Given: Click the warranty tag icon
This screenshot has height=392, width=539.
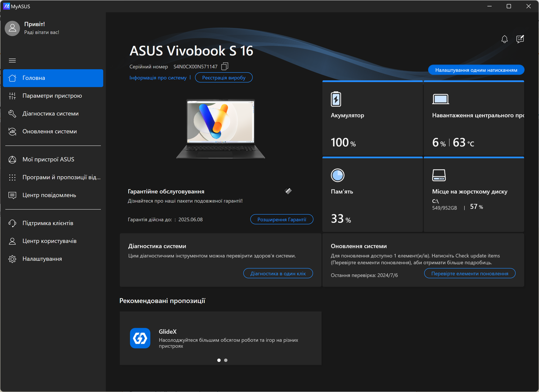Looking at the screenshot, I should point(288,191).
